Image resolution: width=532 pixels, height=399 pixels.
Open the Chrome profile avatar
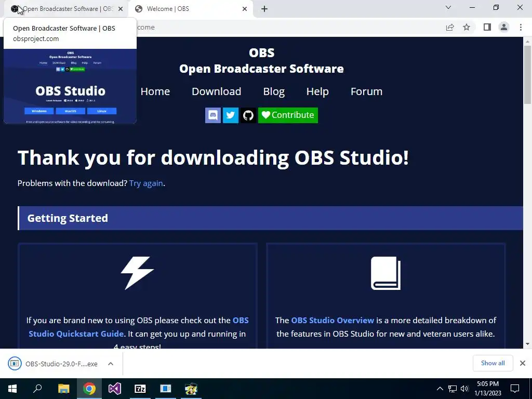pyautogui.click(x=504, y=27)
